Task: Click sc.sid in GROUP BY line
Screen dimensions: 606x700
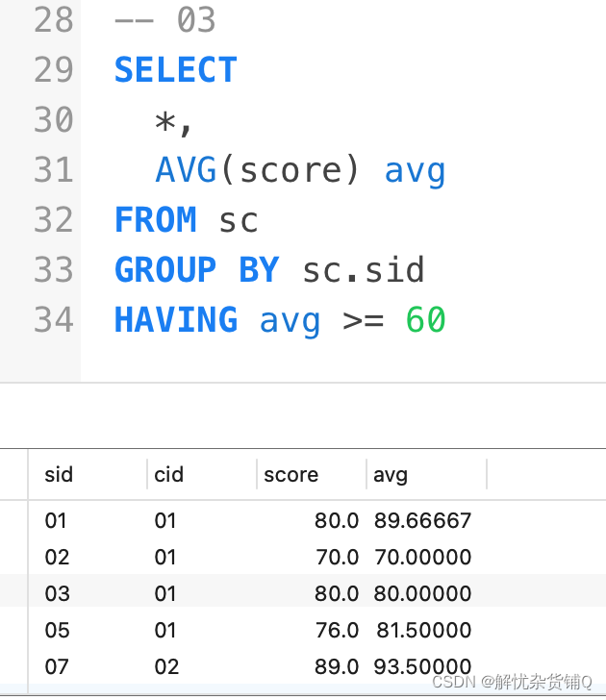Action: tap(363, 270)
